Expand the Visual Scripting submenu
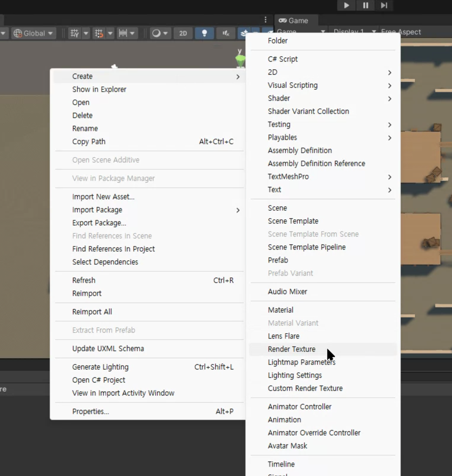 pos(323,85)
